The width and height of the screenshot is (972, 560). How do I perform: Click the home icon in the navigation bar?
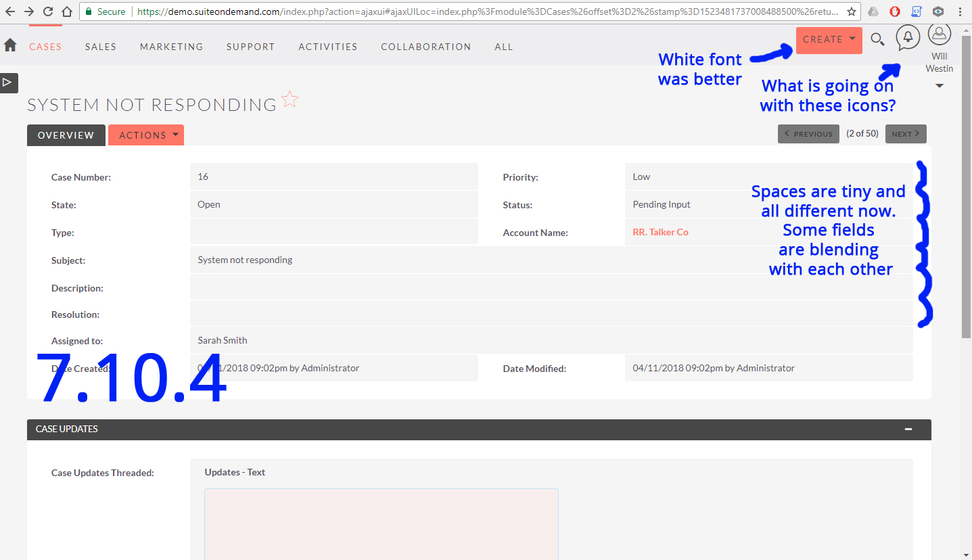tap(9, 45)
